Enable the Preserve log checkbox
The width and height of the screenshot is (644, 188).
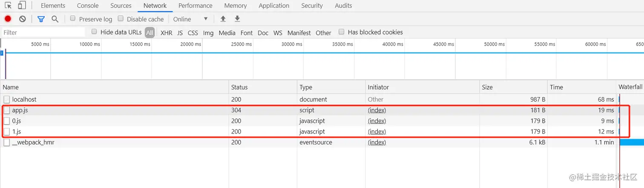coord(73,19)
